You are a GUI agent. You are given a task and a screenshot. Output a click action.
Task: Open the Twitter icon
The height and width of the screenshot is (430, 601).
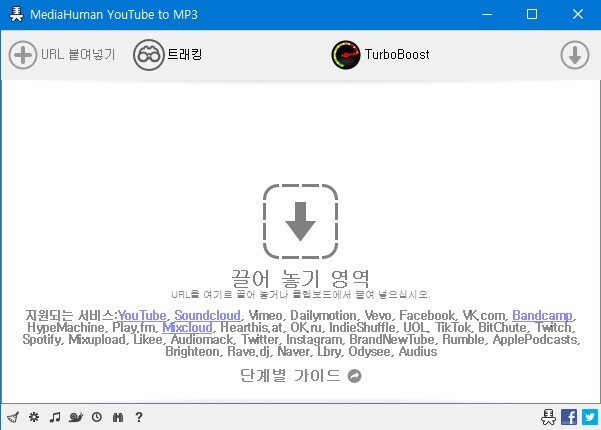(590, 417)
